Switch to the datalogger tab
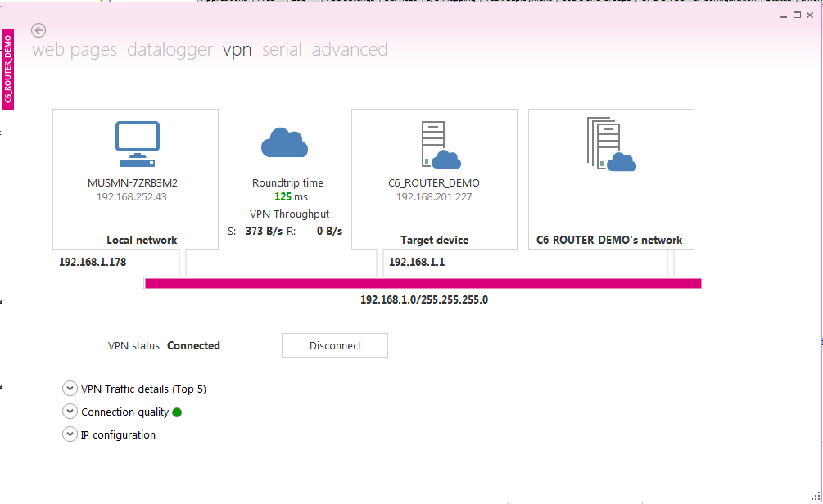 (170, 49)
